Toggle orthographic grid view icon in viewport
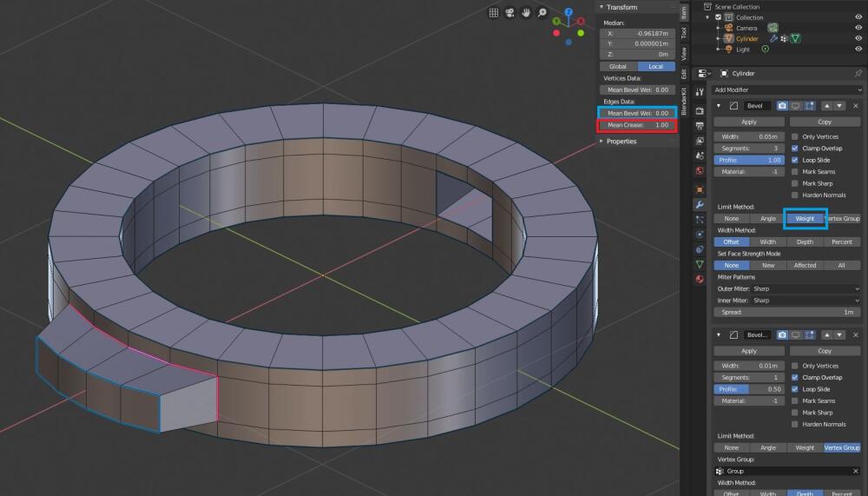 coord(493,13)
